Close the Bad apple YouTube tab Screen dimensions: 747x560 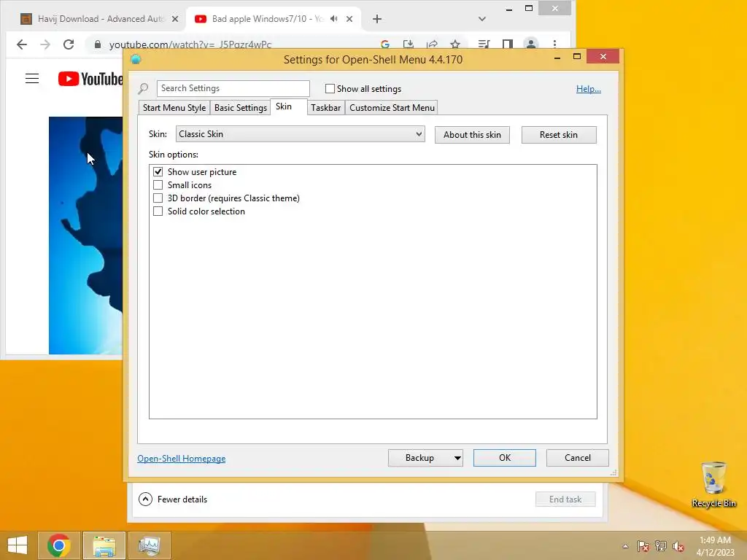click(349, 19)
